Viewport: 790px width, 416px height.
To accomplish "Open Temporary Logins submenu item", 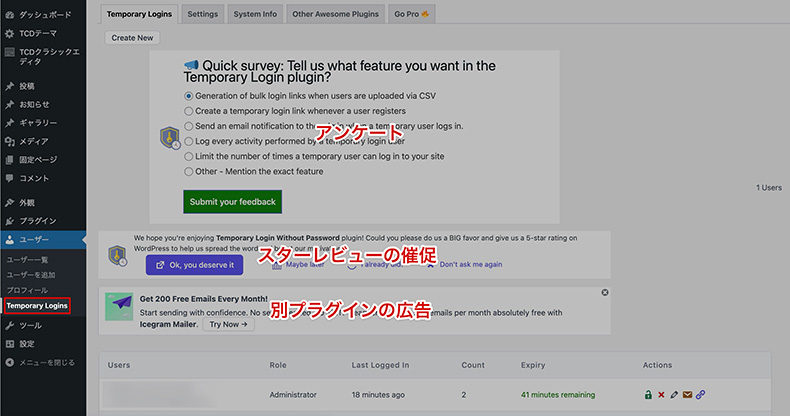I will [x=37, y=306].
